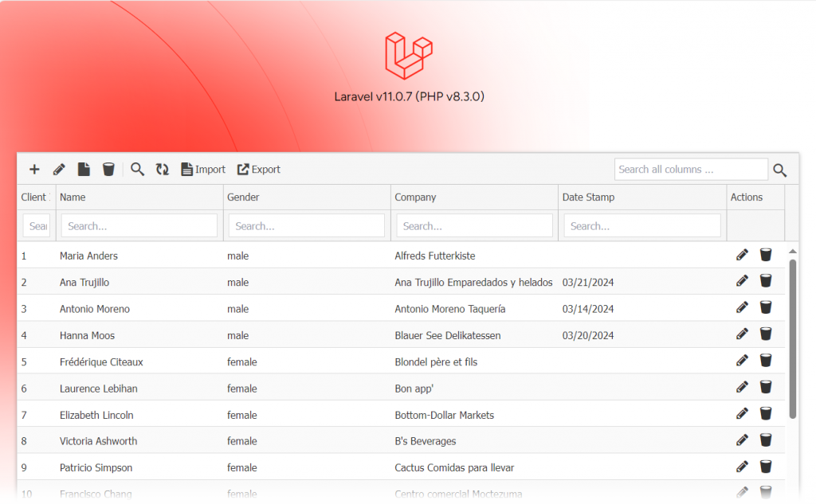This screenshot has height=504, width=816.
Task: Open search with the toolbar magnifier icon
Action: point(138,170)
